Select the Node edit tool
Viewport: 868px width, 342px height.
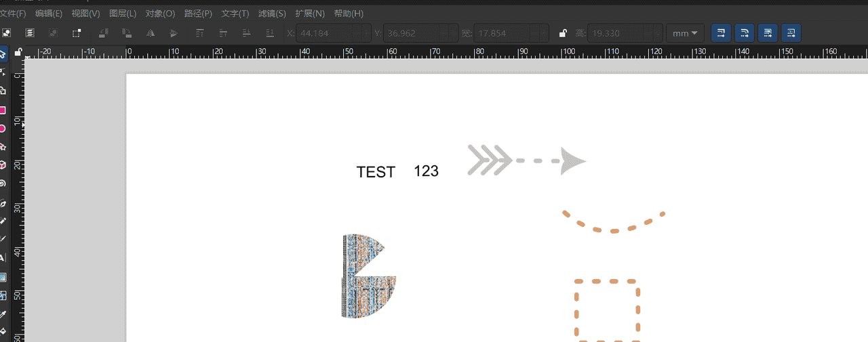coord(3,72)
